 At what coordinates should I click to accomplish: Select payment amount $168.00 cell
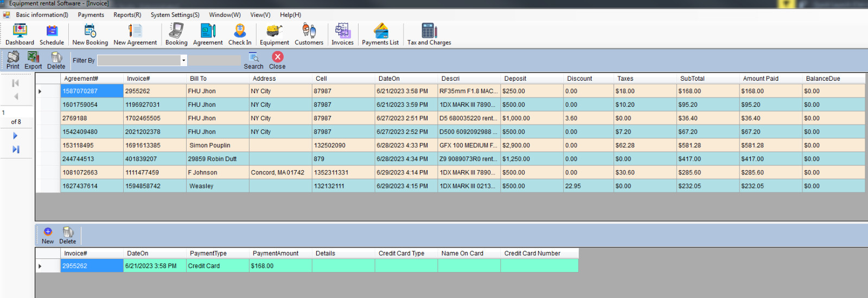tap(280, 265)
